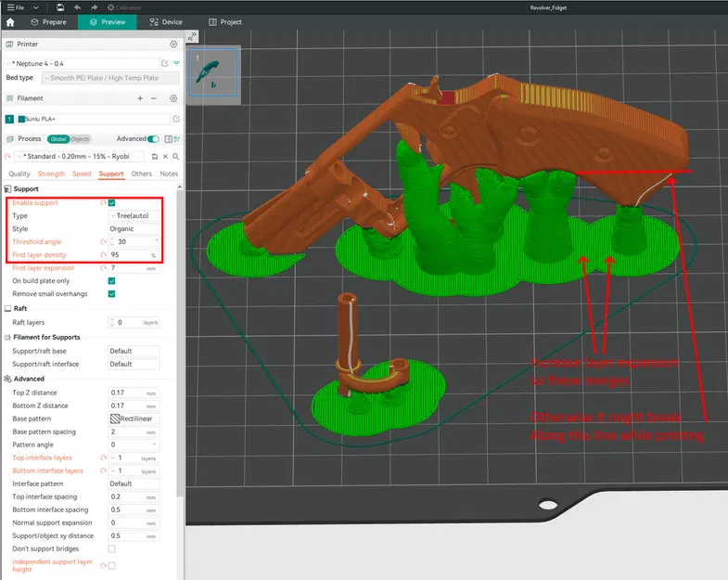Open the Strength settings tab

click(x=51, y=174)
